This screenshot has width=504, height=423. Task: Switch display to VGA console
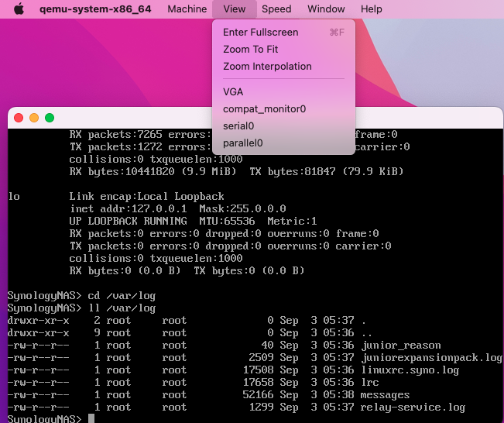point(283,92)
